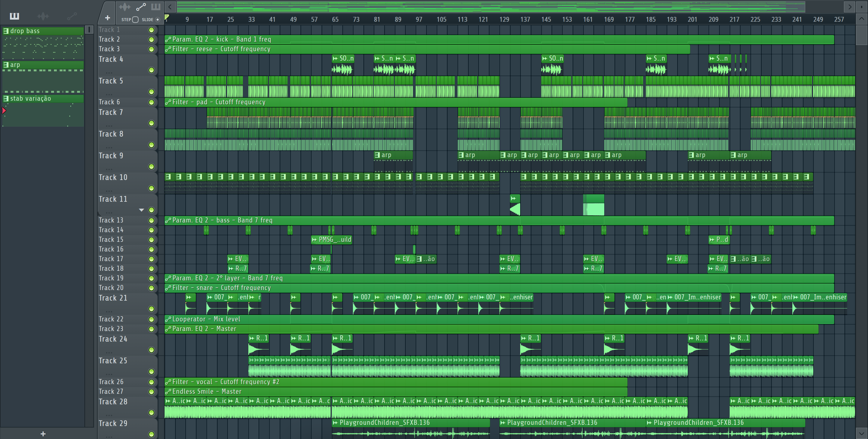Select the first 'arp' pattern clip on Track 9
Viewport: 868px width, 439px height.
click(393, 161)
